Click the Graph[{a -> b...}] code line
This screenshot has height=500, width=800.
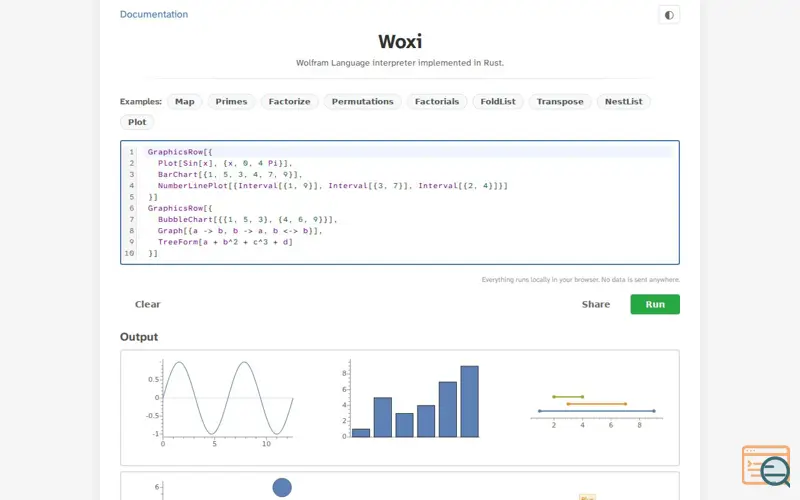(x=240, y=231)
